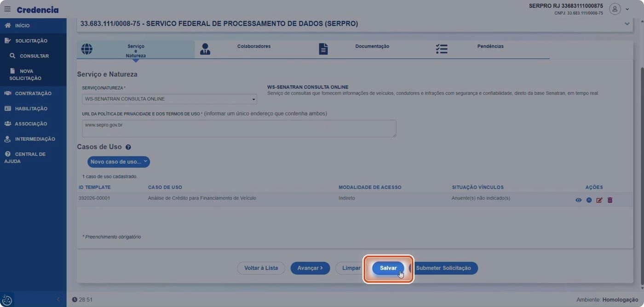
Task: Click the SITUAÇÃO VÍNCULOS column header
Action: pos(477,188)
